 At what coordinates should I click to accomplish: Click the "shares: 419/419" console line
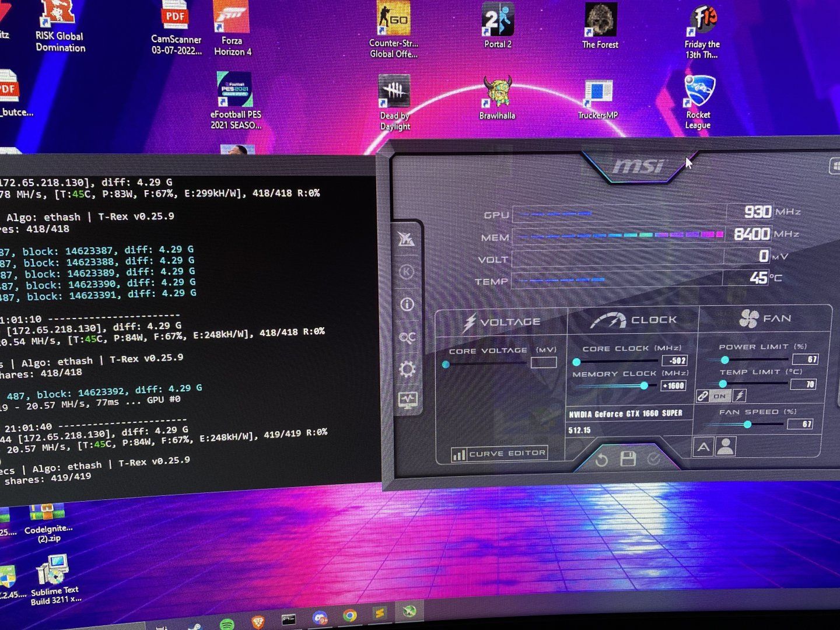point(48,478)
